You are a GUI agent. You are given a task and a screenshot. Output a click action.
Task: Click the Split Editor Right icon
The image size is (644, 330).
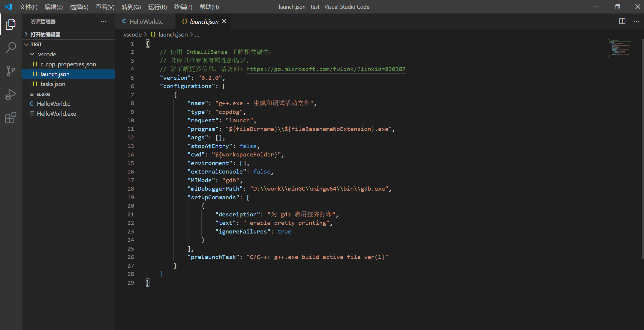(x=622, y=21)
